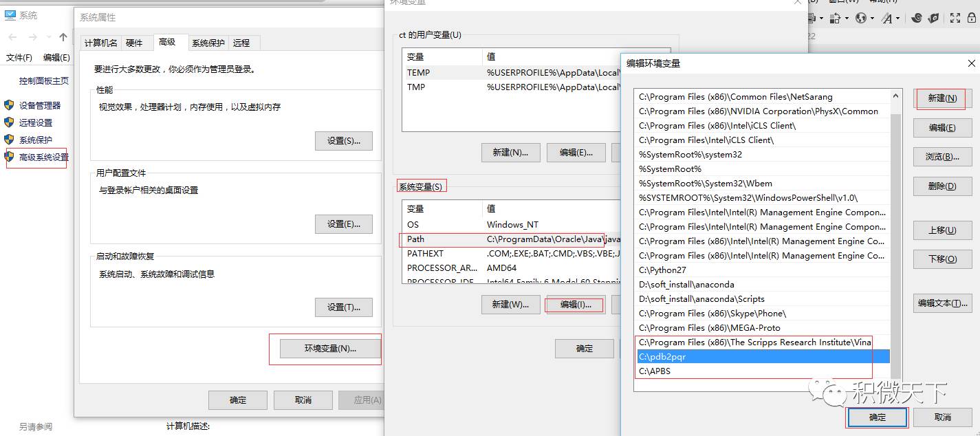
Task: Click 编辑文本(T)... button
Action: 942,303
